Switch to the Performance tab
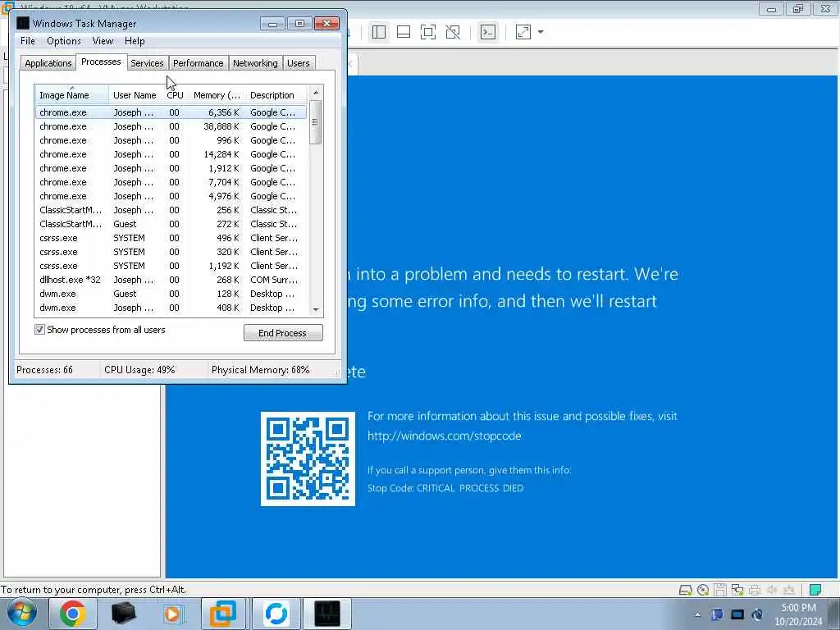This screenshot has height=630, width=840. tap(199, 63)
